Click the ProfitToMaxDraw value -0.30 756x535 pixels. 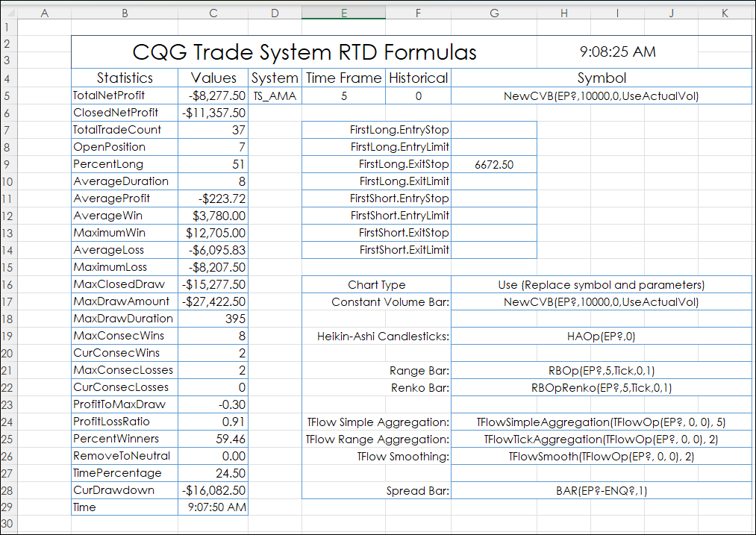point(213,405)
